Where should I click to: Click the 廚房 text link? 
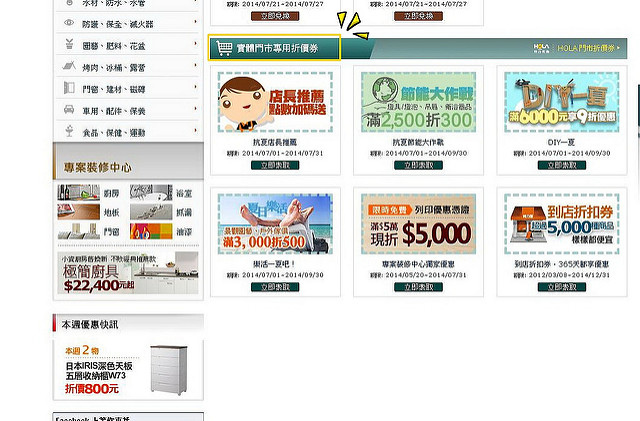111,193
